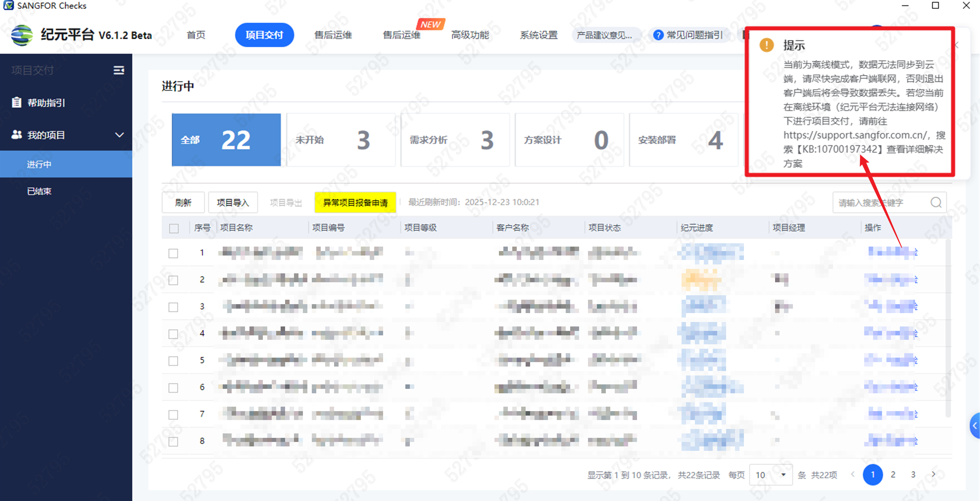
Task: Click the 纪元平台 globe logo
Action: 22,35
